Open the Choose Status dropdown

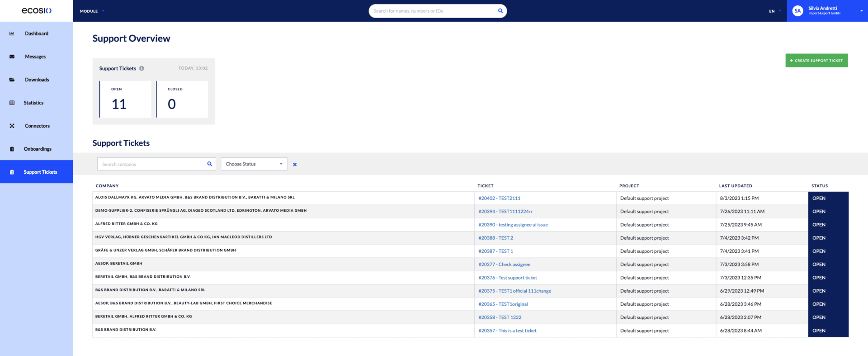(x=254, y=164)
